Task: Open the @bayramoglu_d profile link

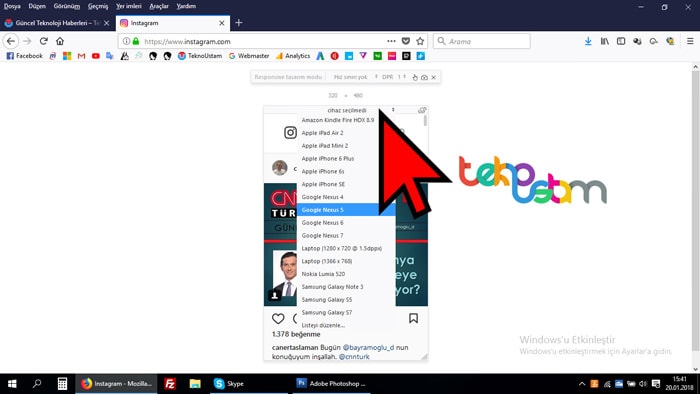Action: pyautogui.click(x=368, y=347)
